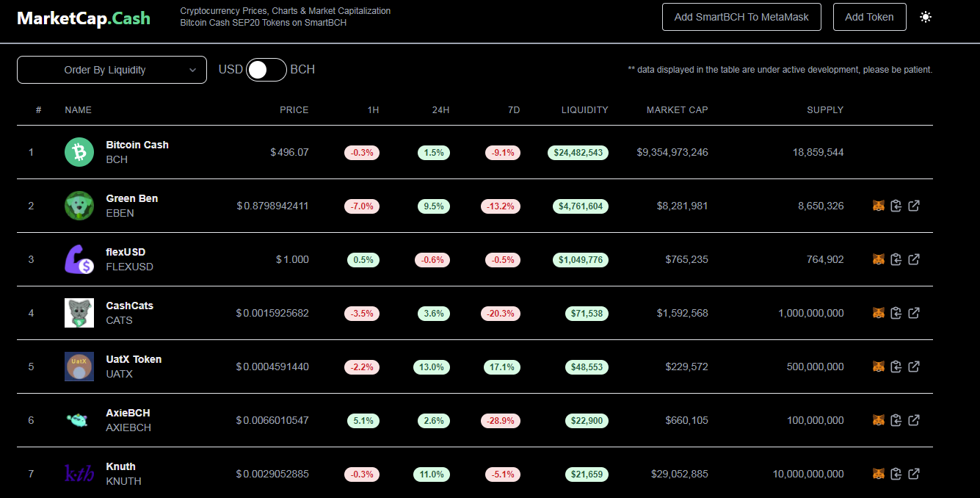Click the clipboard icon in the AxieBCH row
The width and height of the screenshot is (980, 498).
click(896, 420)
